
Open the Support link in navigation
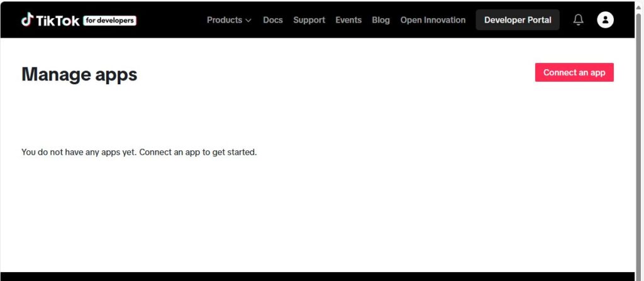coord(309,20)
